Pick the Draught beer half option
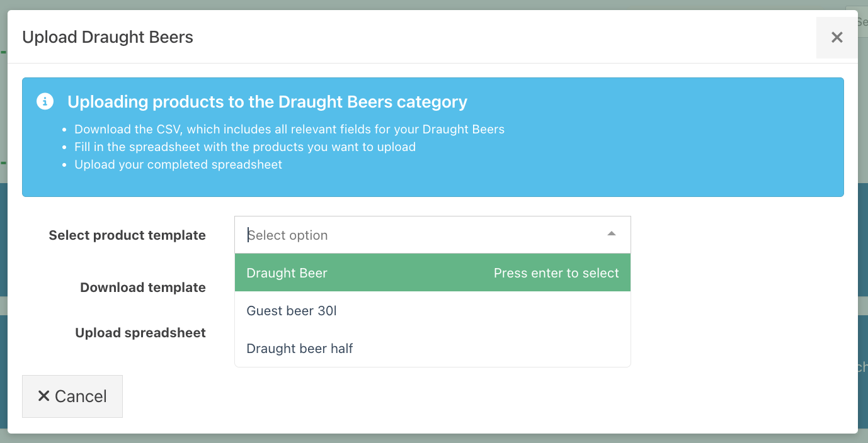Screen dimensions: 868x443 tap(300, 349)
